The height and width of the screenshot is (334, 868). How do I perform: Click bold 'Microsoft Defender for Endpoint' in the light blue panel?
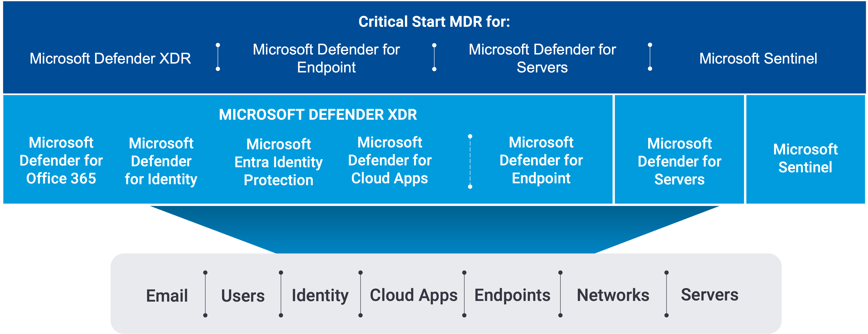point(541,160)
